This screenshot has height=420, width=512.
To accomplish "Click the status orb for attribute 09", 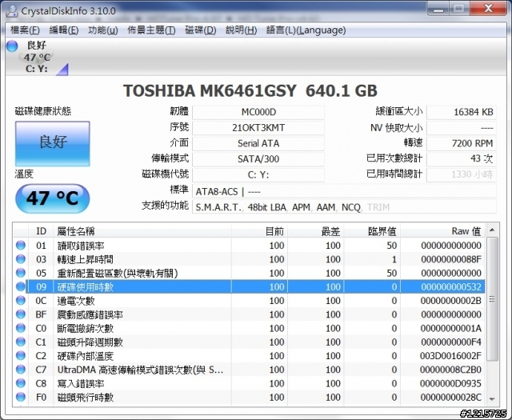I will [21, 286].
